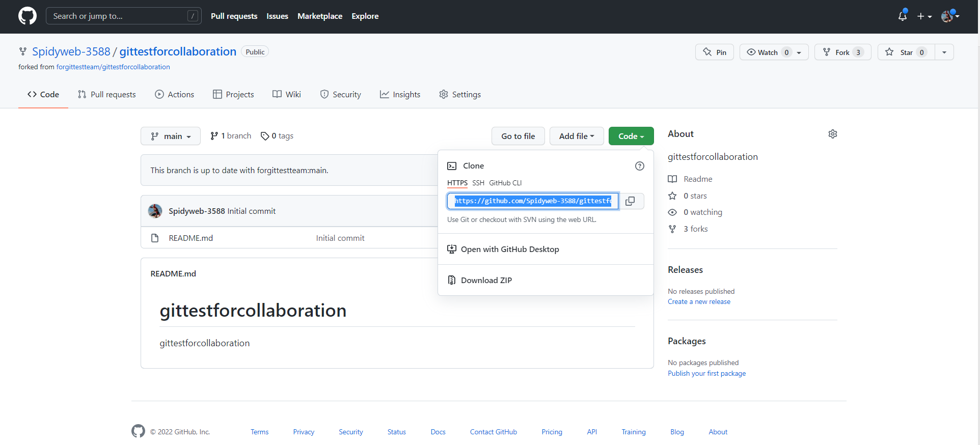Click Publish your first package

706,374
